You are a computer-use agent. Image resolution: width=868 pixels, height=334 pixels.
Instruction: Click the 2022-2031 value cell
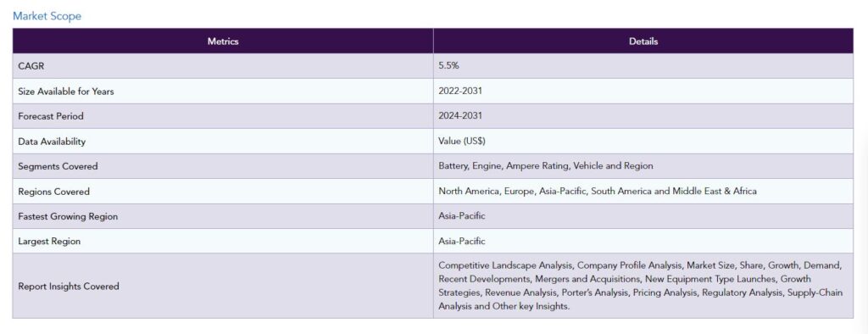[643, 92]
